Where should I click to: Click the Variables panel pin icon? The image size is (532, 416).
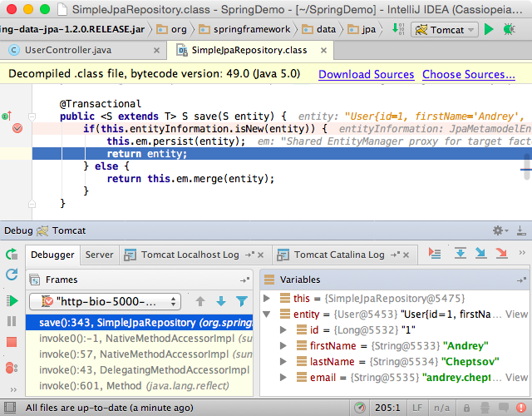[521, 280]
